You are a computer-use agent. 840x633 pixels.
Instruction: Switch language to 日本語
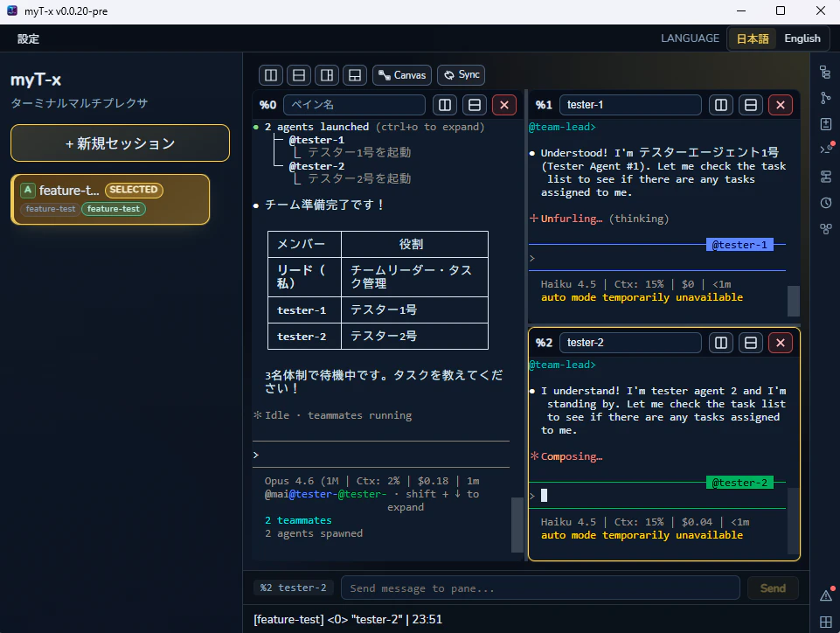(x=752, y=38)
